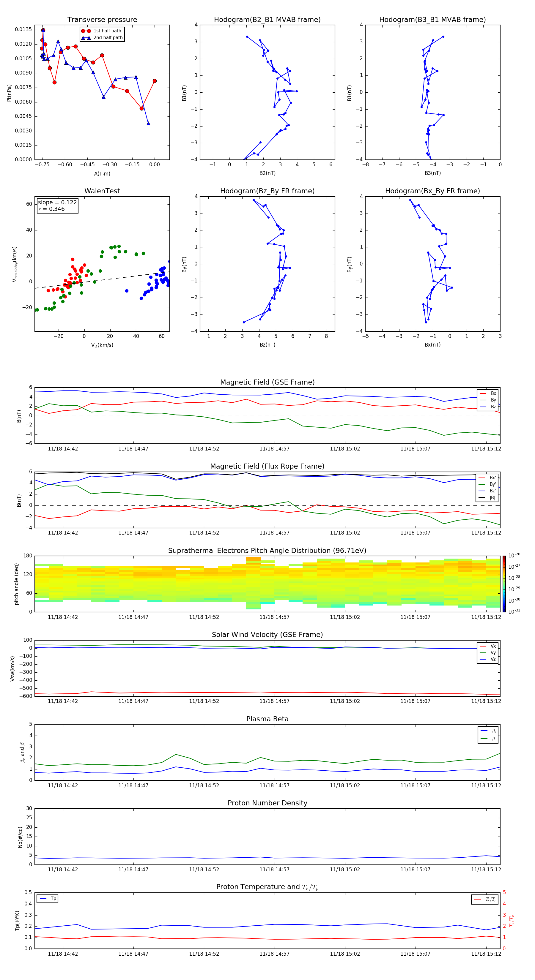Screen dimensions: 535x980
Task: Click the red Te/Tp right axis label
Action: click(512, 921)
